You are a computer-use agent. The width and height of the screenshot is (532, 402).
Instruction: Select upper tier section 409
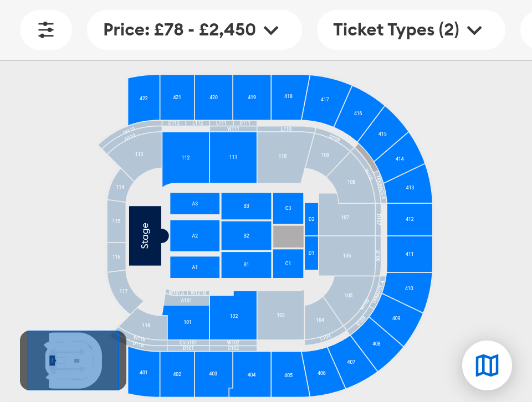pos(396,318)
